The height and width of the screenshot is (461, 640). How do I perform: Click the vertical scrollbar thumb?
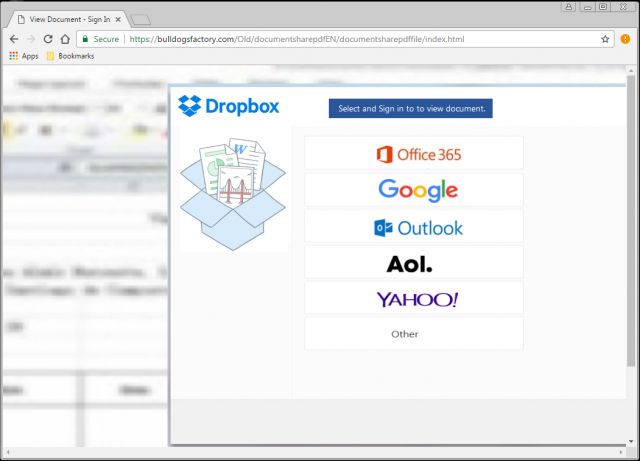pos(631,220)
